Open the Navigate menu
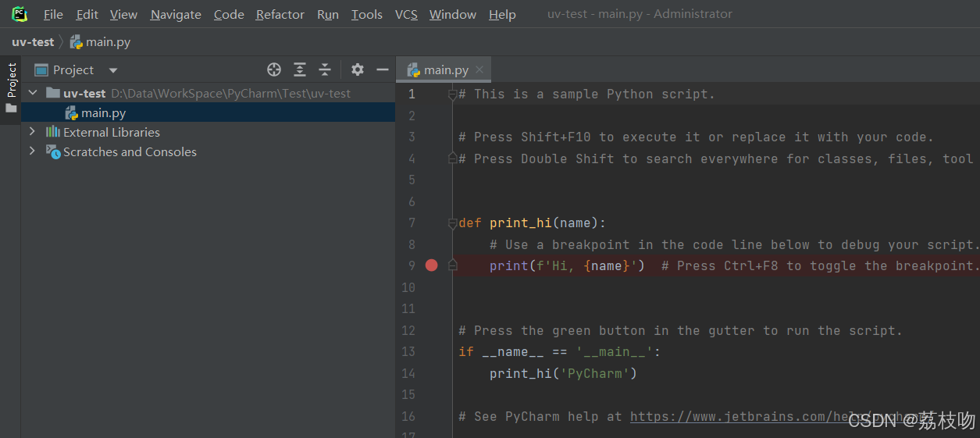The image size is (980, 438). tap(176, 14)
